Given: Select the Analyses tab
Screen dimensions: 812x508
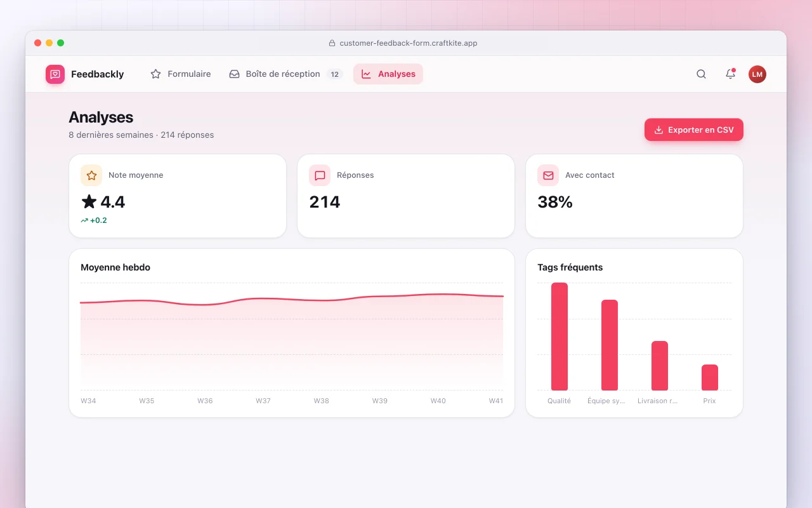Looking at the screenshot, I should [x=388, y=74].
